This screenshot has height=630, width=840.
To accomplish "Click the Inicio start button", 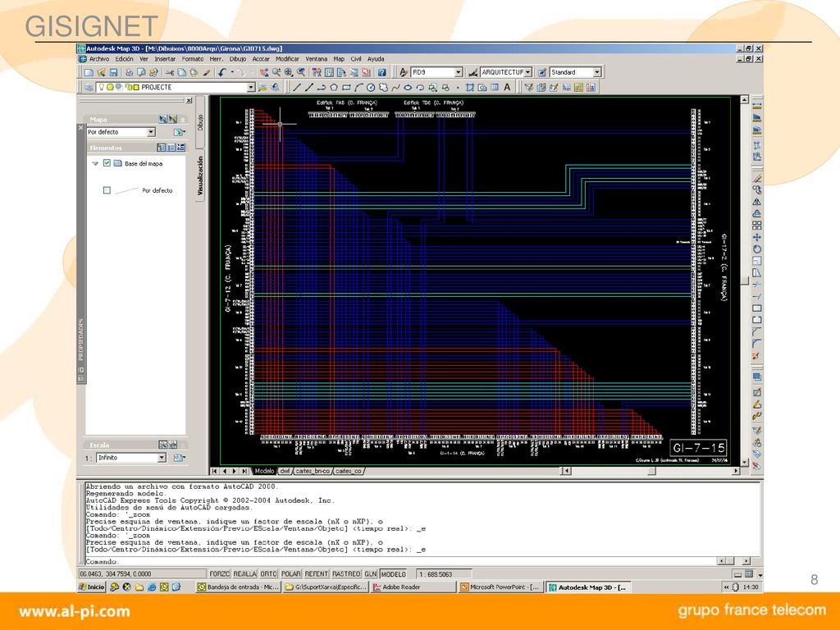I will coord(92,587).
